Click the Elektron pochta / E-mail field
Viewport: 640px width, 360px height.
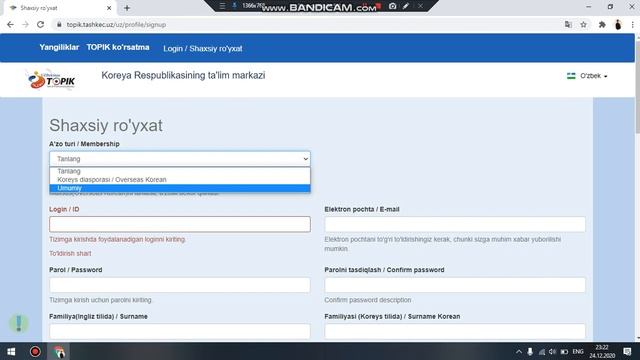tap(455, 224)
